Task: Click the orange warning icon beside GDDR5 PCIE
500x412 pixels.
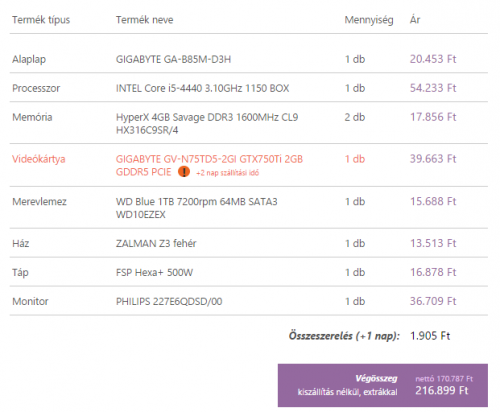Action: pos(184,172)
